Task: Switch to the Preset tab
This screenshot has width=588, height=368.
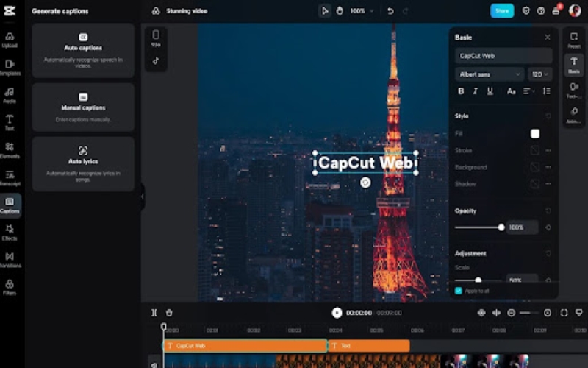Action: click(x=574, y=40)
